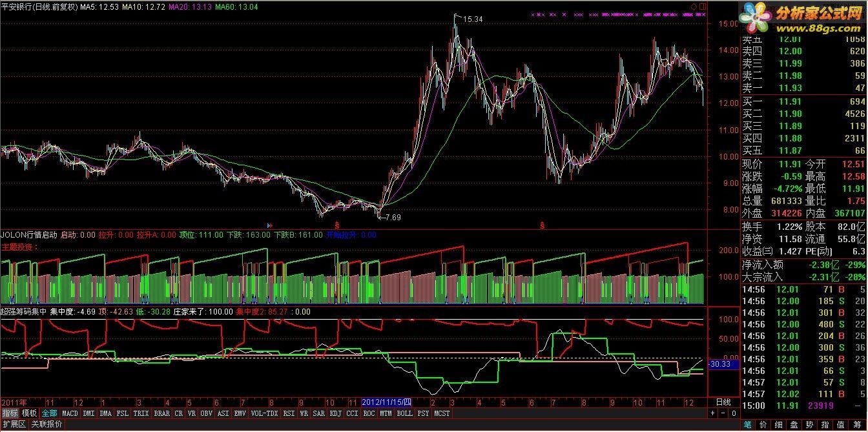Select the 势 tab in quote panel
Screen dimensions: 868x432
pyautogui.click(x=810, y=425)
